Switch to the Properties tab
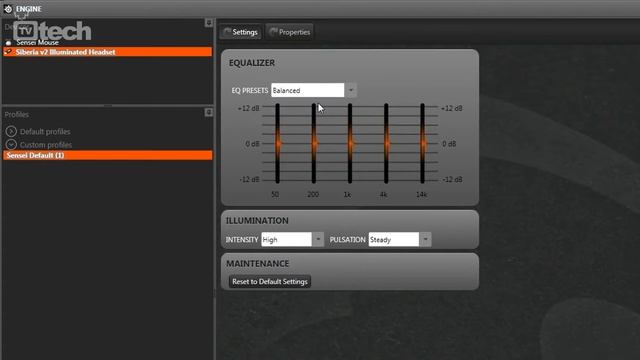 coord(289,32)
